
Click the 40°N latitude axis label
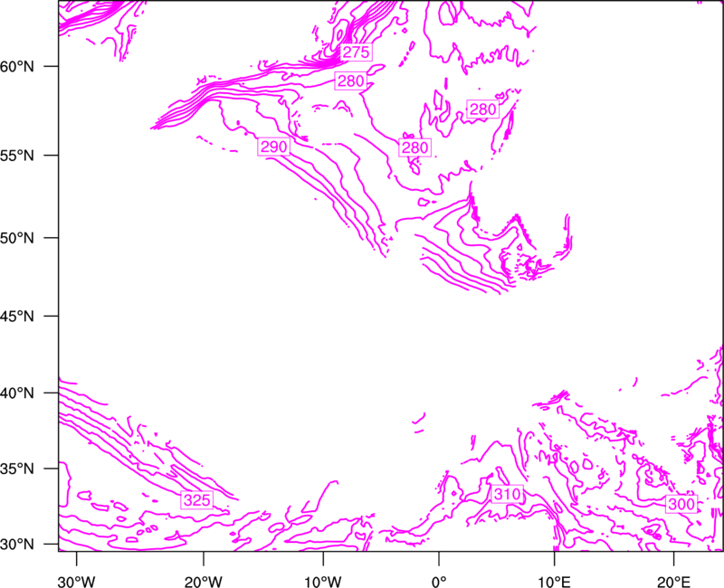[17, 394]
